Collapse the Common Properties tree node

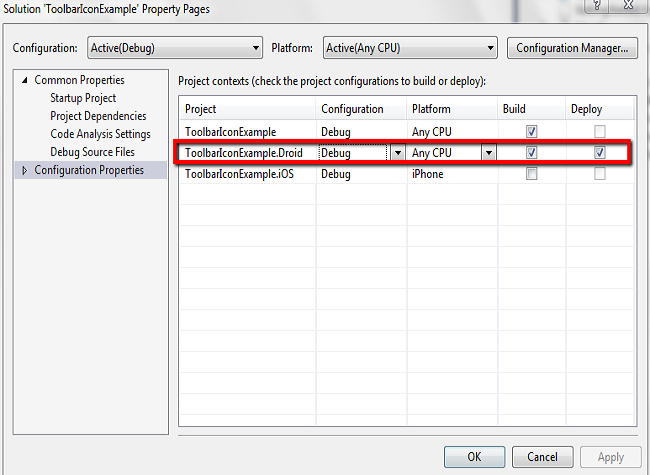pos(24,80)
